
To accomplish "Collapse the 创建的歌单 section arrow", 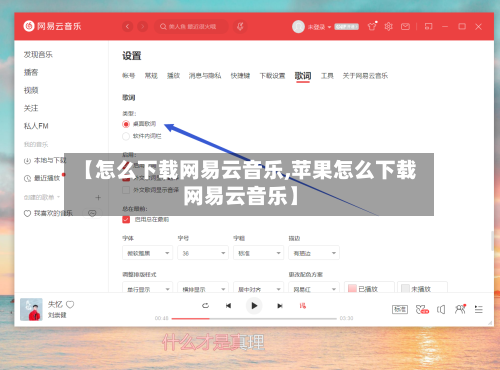I will [x=59, y=197].
